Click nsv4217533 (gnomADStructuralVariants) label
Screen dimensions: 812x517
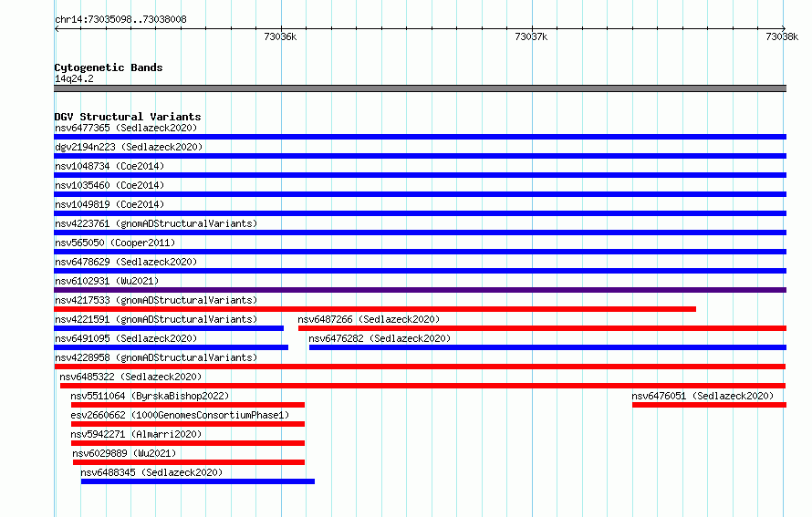[156, 300]
